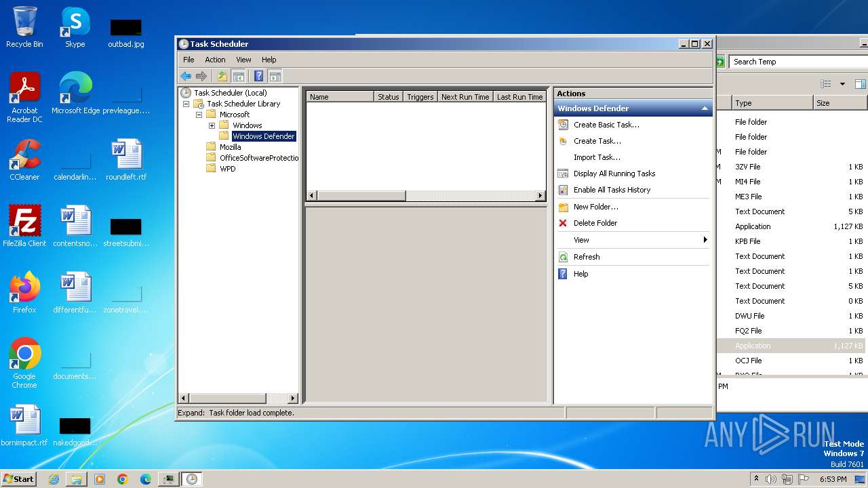Image resolution: width=868 pixels, height=488 pixels.
Task: Click the Start button
Action: 19,479
